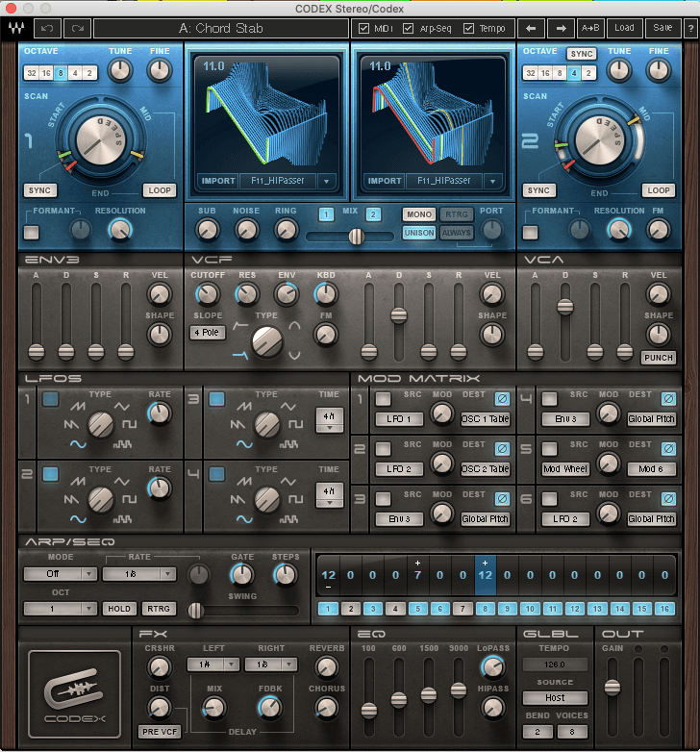The width and height of the screenshot is (700, 752).
Task: Enable mod matrix slot 5 checkbox
Action: pos(549,448)
